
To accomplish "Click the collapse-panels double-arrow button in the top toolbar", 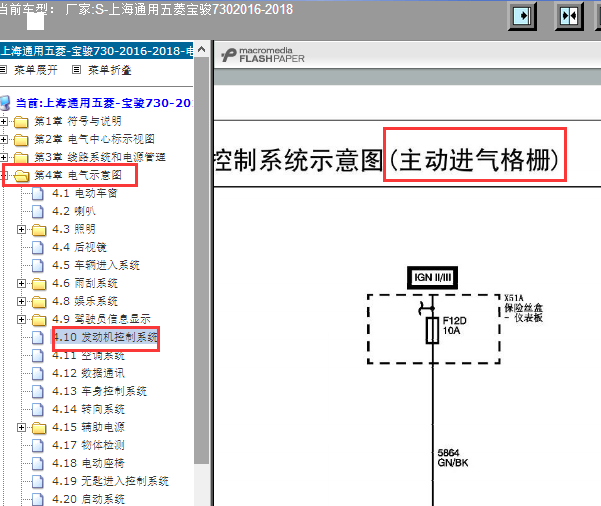I will tap(569, 16).
